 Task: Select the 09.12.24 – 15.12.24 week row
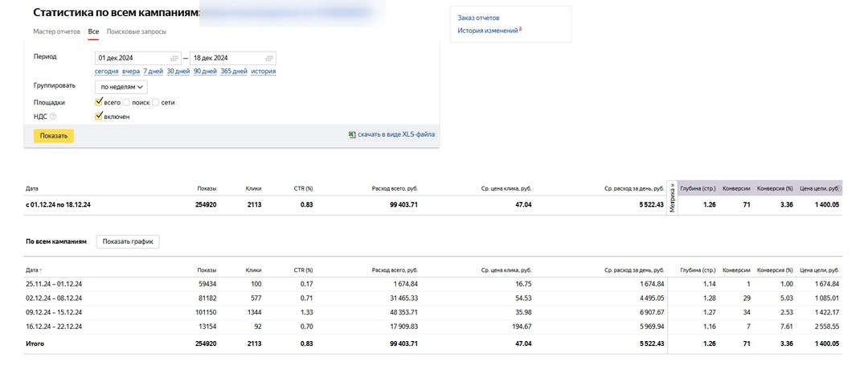point(433,313)
